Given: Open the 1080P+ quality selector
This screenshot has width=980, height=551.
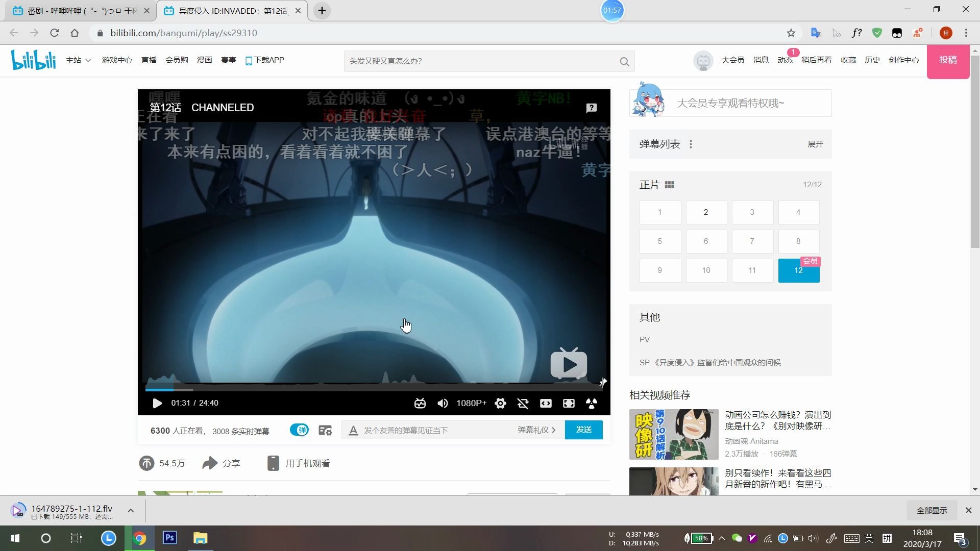Looking at the screenshot, I should pos(471,403).
